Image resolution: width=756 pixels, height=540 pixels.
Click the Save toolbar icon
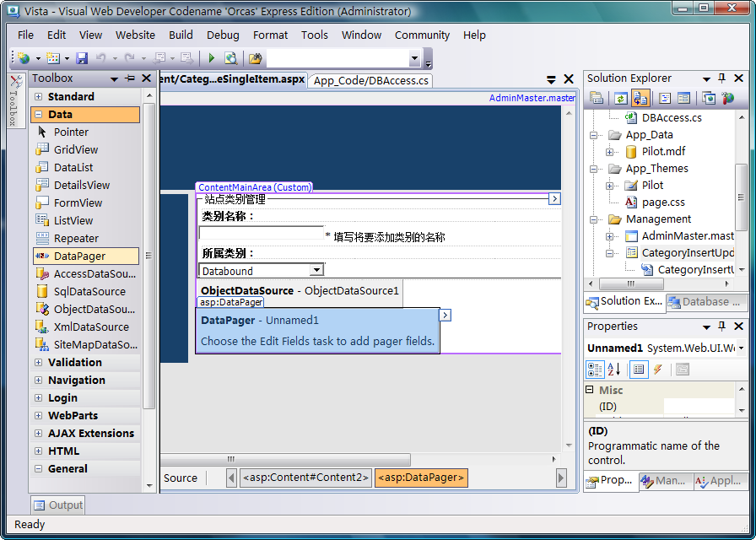[x=82, y=59]
